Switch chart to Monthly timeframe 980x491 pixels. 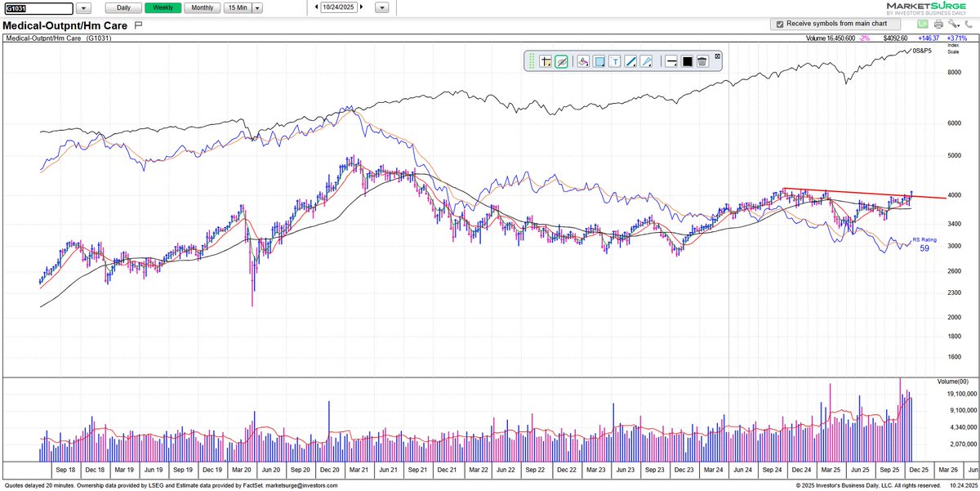pos(202,7)
